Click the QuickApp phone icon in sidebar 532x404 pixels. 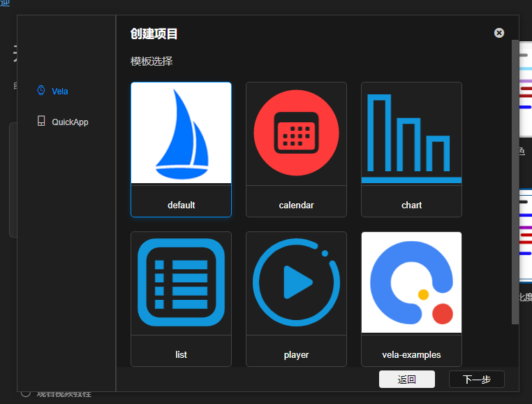pos(41,121)
